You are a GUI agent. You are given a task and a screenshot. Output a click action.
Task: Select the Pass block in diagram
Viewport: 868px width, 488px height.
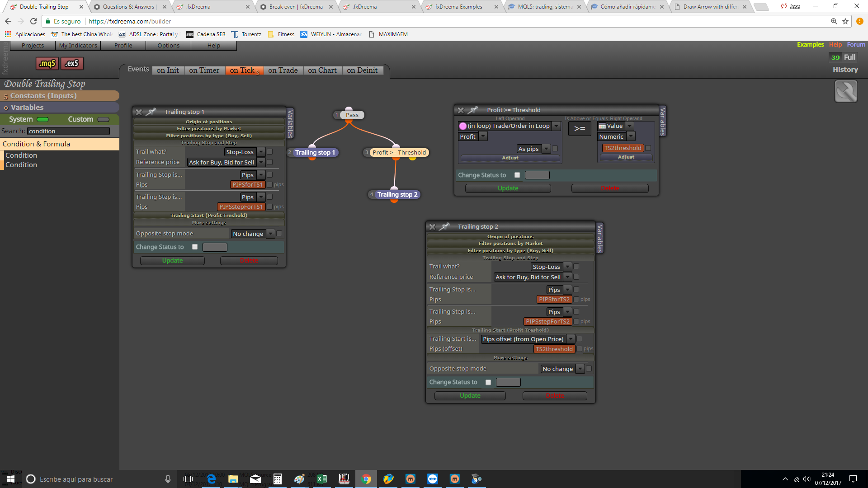[x=352, y=115]
